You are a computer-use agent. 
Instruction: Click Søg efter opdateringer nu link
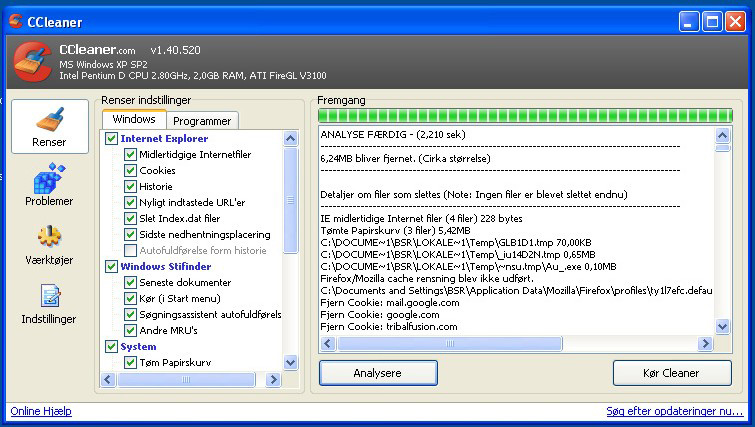(x=674, y=411)
